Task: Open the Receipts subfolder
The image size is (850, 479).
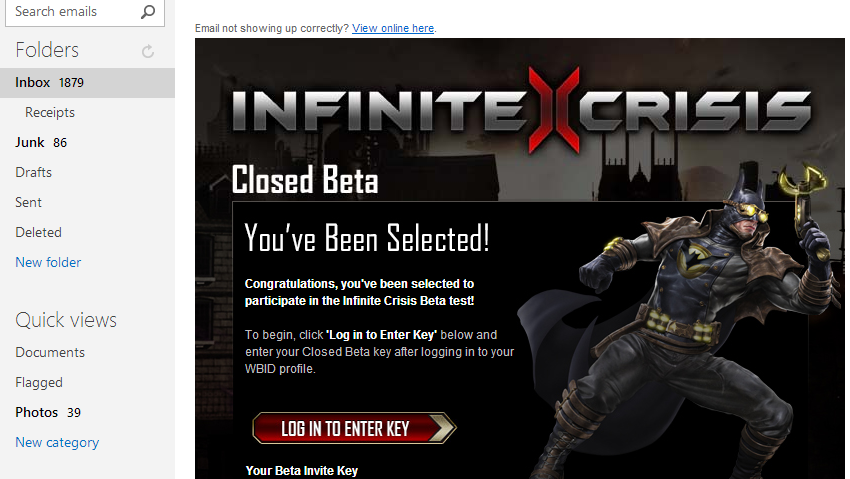Action: (x=50, y=112)
